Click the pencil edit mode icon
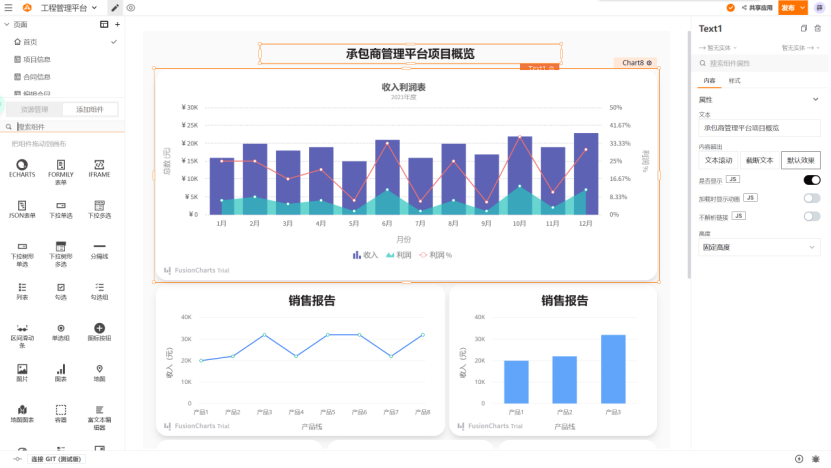Image resolution: width=831 pixels, height=468 pixels. click(115, 7)
